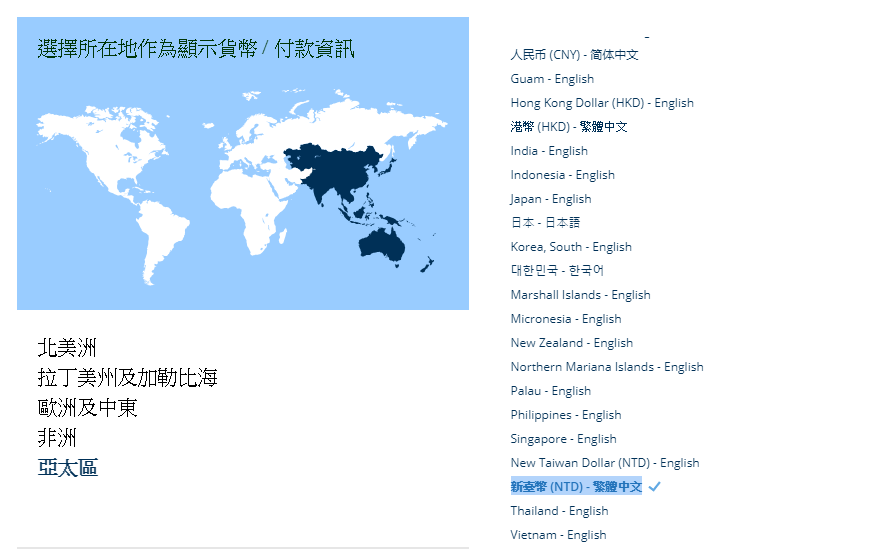Choose New Zealand - English

(x=571, y=343)
